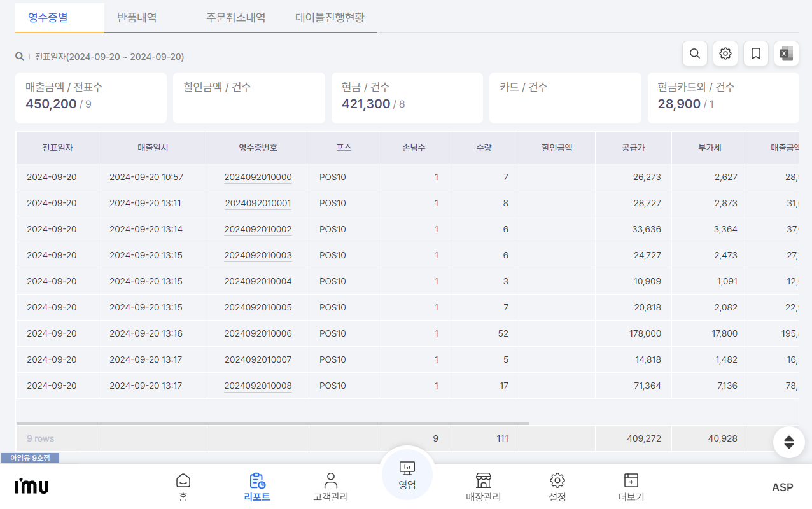The width and height of the screenshot is (812, 509).
Task: Click the 손님수 column header
Action: point(414,148)
